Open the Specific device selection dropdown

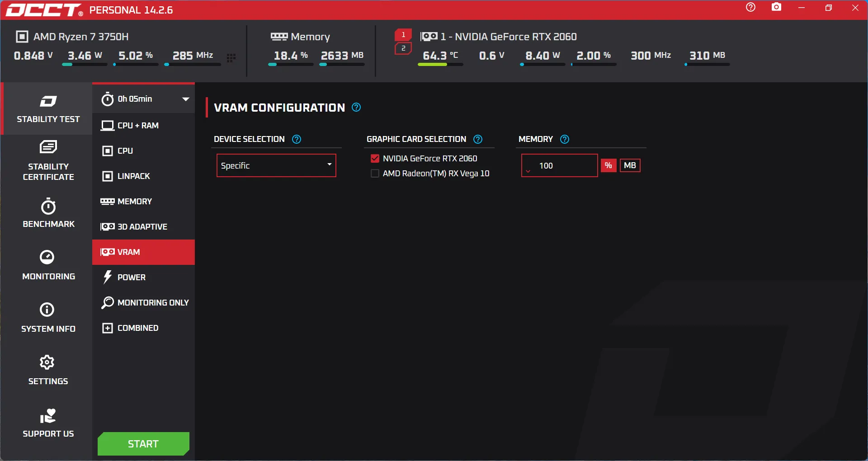(x=276, y=165)
